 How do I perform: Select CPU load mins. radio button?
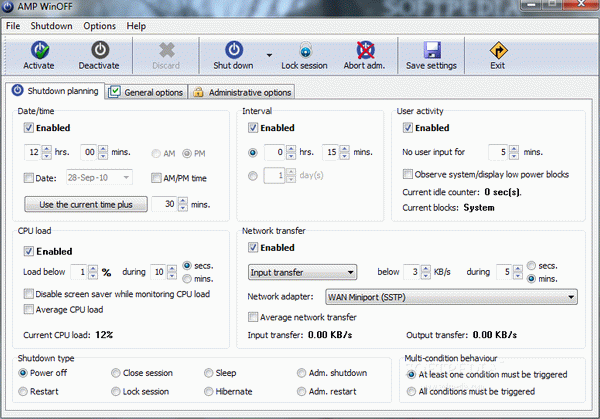[x=187, y=279]
